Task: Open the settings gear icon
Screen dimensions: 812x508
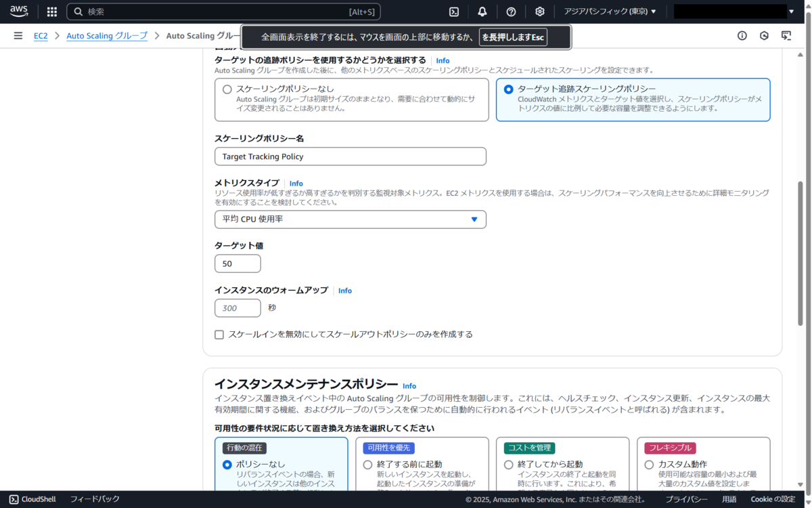Action: pyautogui.click(x=539, y=12)
